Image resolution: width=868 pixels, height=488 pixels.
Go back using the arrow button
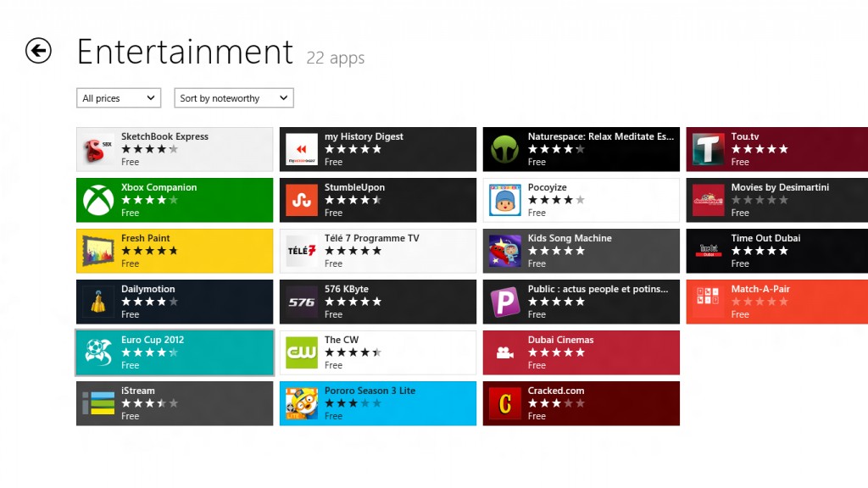click(38, 51)
